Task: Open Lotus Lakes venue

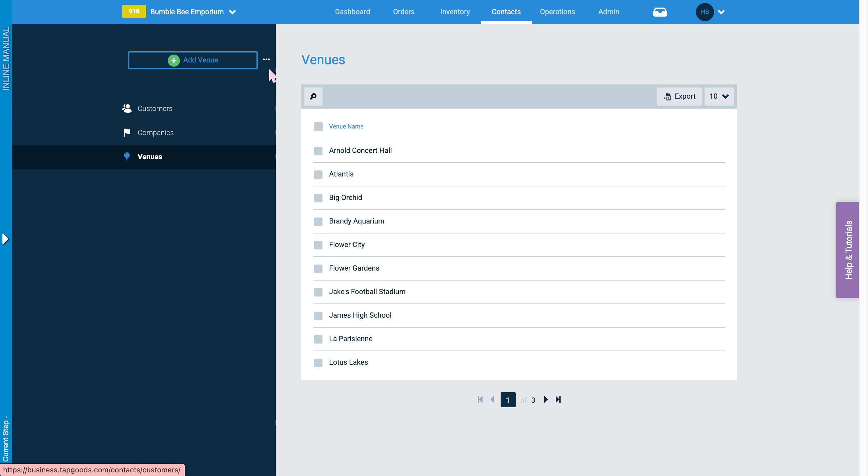Action: (x=348, y=362)
